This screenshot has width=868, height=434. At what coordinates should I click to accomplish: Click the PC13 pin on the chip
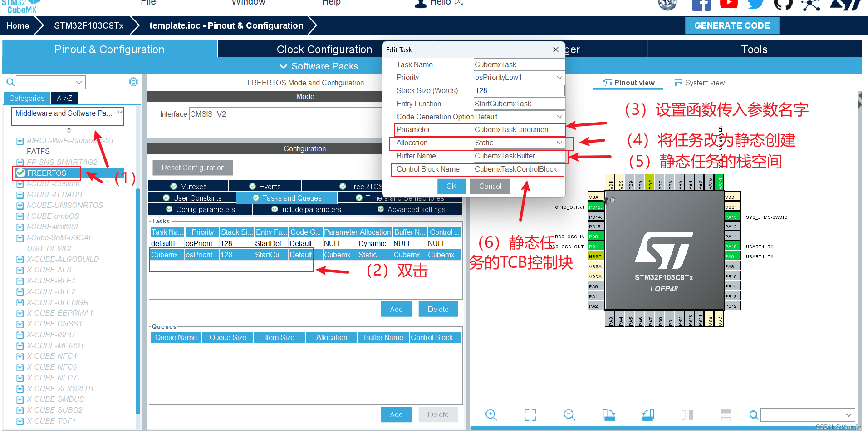point(596,207)
